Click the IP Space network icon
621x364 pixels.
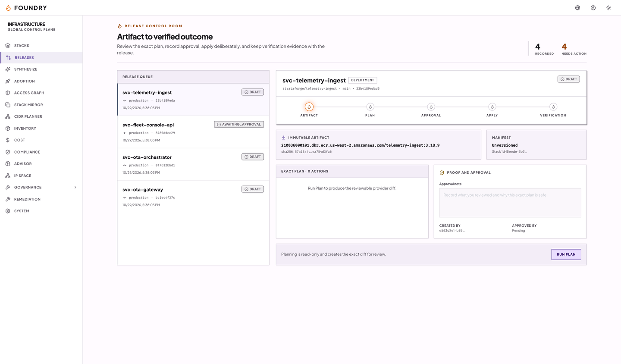(x=8, y=176)
